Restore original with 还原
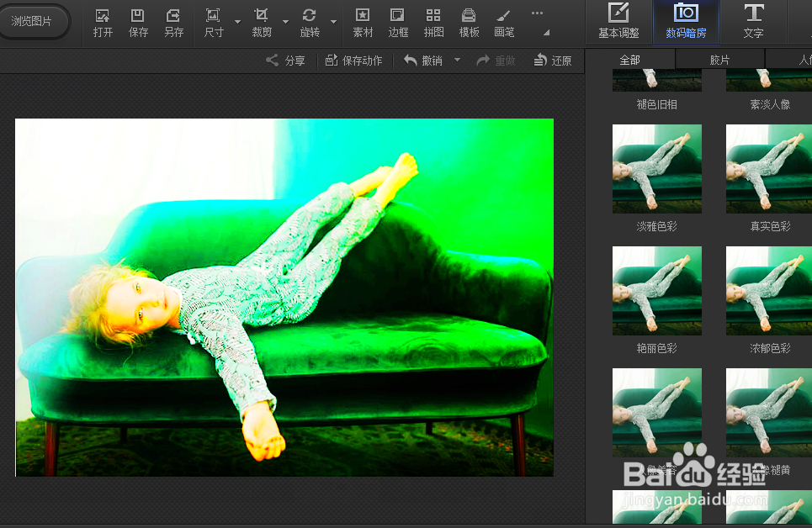The height and width of the screenshot is (528, 812). 553,61
